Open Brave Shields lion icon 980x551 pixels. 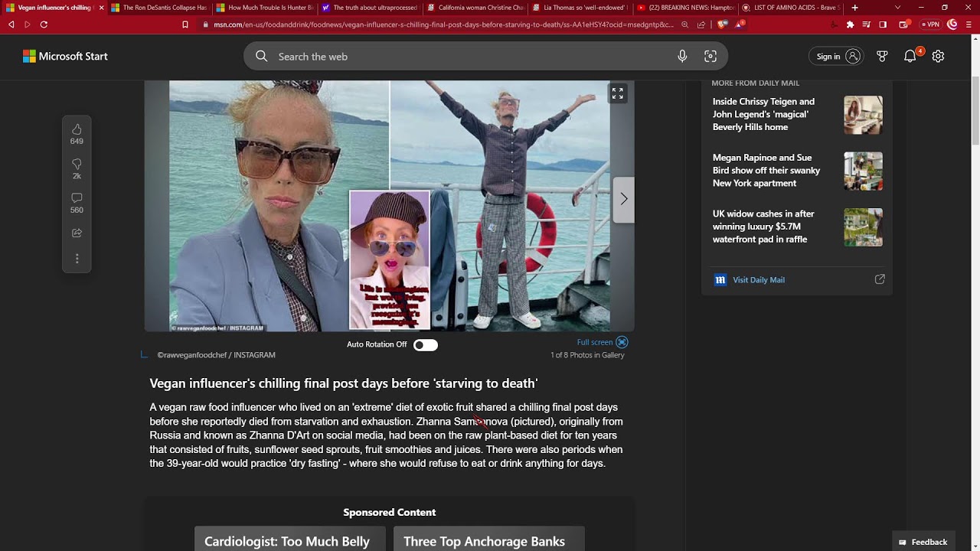pos(722,24)
